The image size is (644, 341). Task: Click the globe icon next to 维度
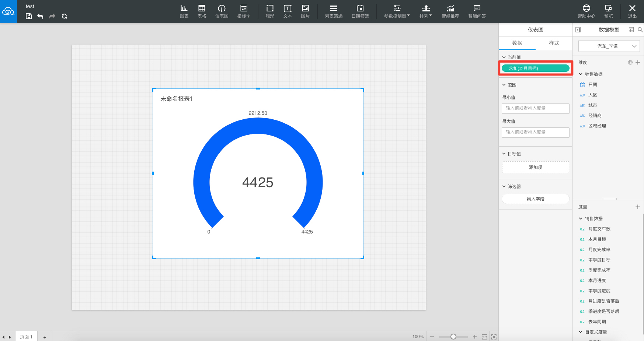630,63
